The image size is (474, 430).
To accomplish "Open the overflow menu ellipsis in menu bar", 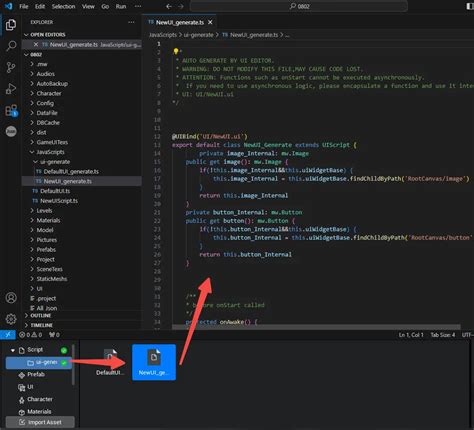I will (x=138, y=6).
